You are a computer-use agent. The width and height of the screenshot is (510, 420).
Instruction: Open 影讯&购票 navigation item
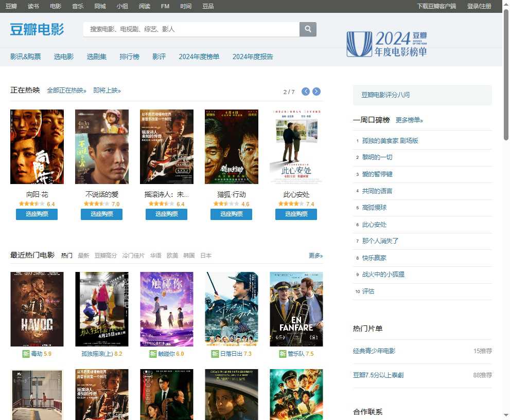(x=25, y=57)
